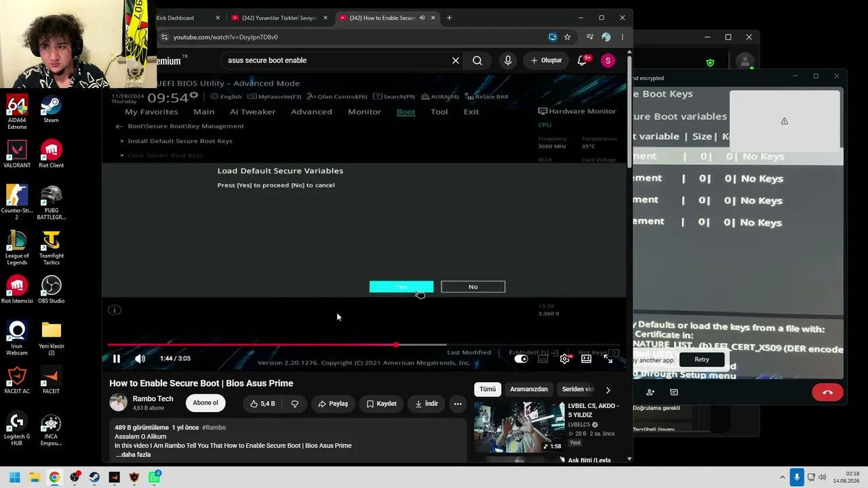Select the Aramanızdan filter chip
868x488 pixels.
pyautogui.click(x=529, y=389)
